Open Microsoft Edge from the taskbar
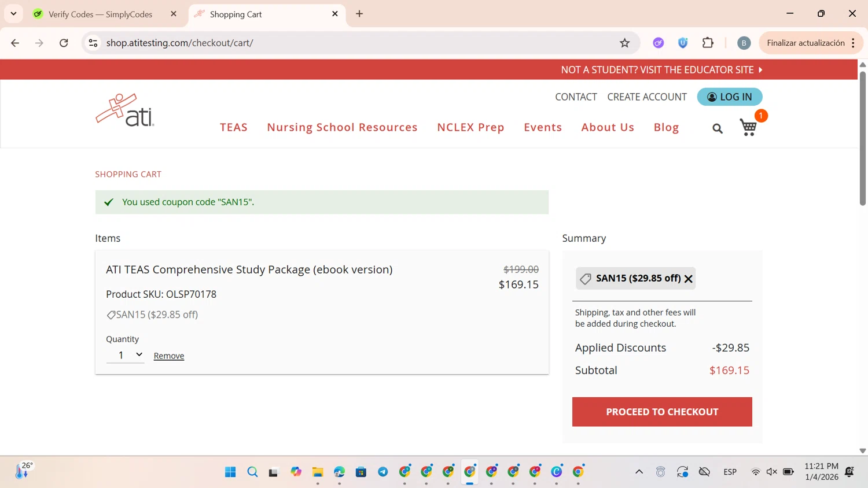 pyautogui.click(x=339, y=472)
